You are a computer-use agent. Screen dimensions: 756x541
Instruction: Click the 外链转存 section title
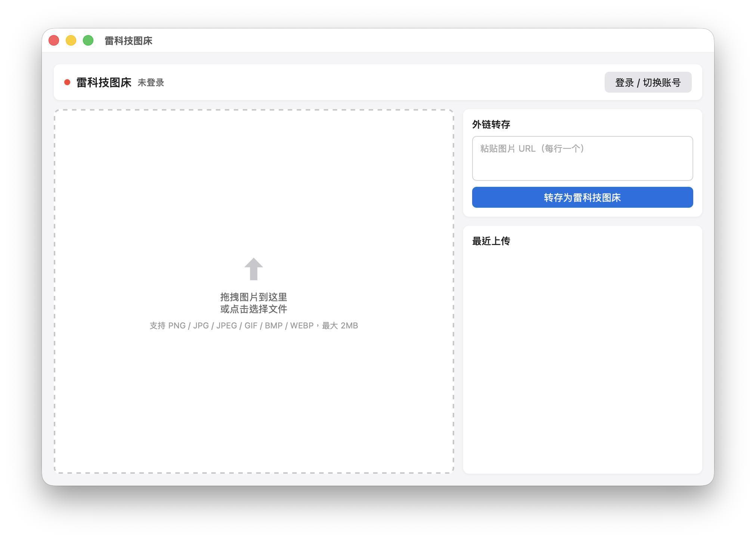[491, 124]
